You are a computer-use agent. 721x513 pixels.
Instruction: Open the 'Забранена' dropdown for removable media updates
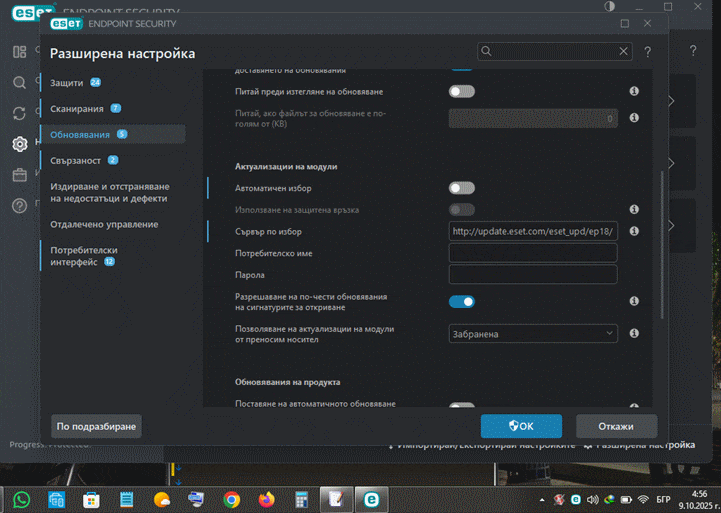pyautogui.click(x=533, y=334)
